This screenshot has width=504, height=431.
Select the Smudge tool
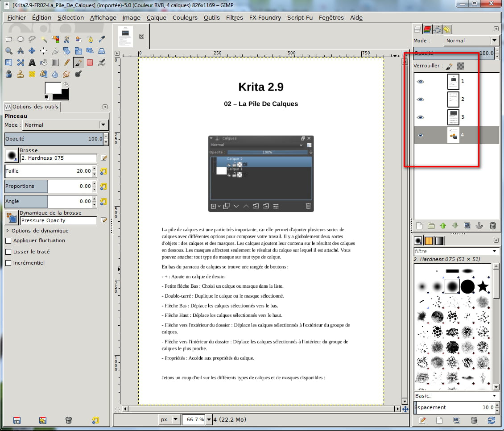tap(67, 75)
